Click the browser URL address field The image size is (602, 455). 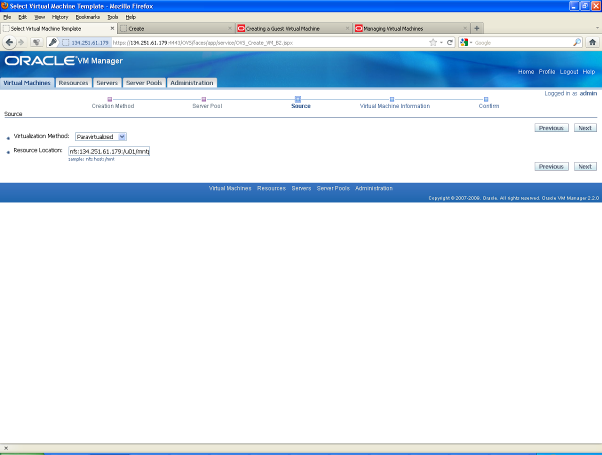coord(269,43)
